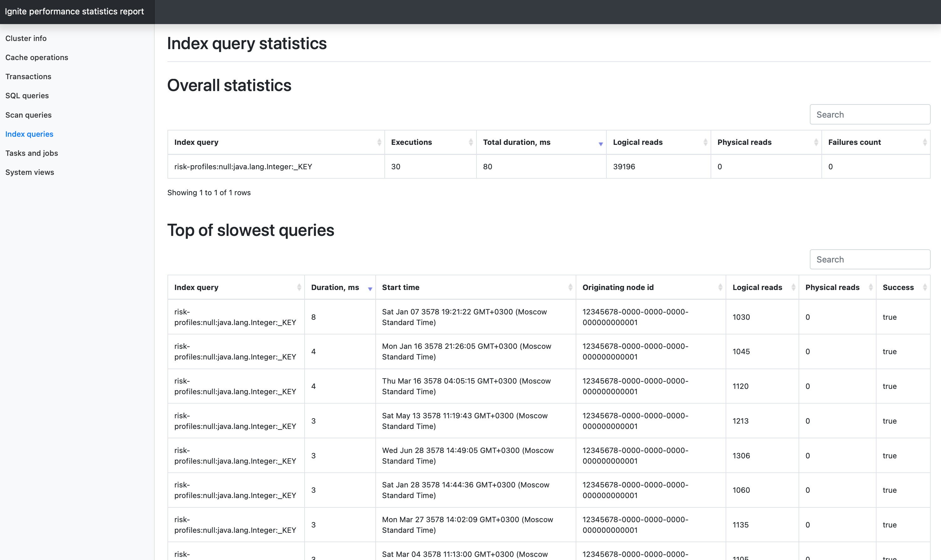Image resolution: width=941 pixels, height=560 pixels.
Task: Click Ignite performance statistics report title
Action: coord(75,11)
